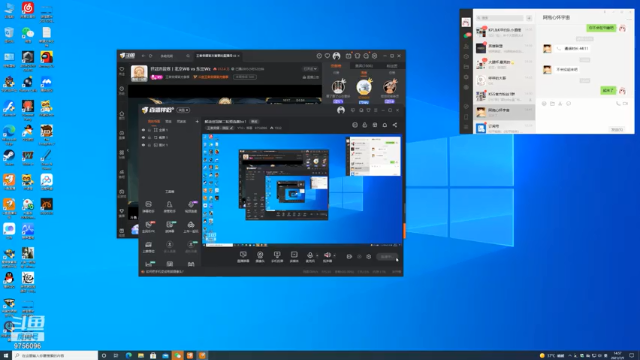The image size is (640, 360).
Task: Open WeChat favorites cube icon in sidebar
Action: [466, 56]
